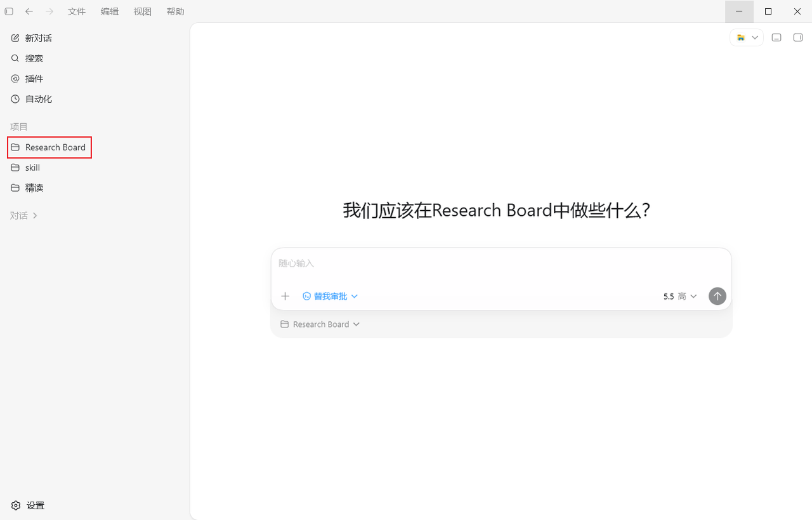Open the 5.5 高 model dropdown
This screenshot has width=812, height=520.
tap(680, 297)
